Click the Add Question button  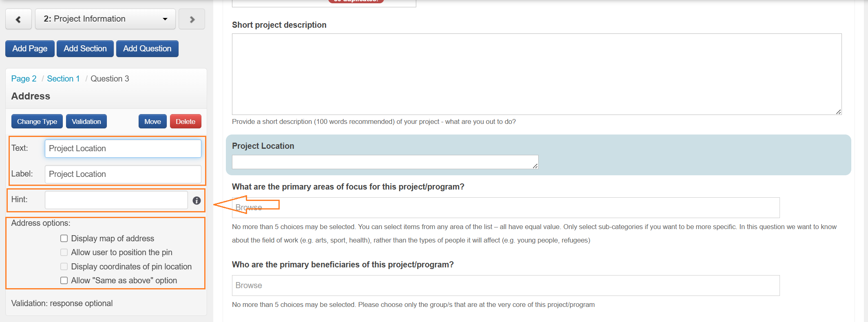[147, 49]
